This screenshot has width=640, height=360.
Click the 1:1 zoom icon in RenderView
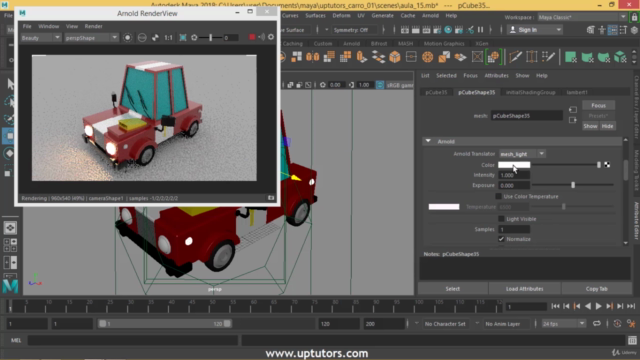(x=168, y=38)
